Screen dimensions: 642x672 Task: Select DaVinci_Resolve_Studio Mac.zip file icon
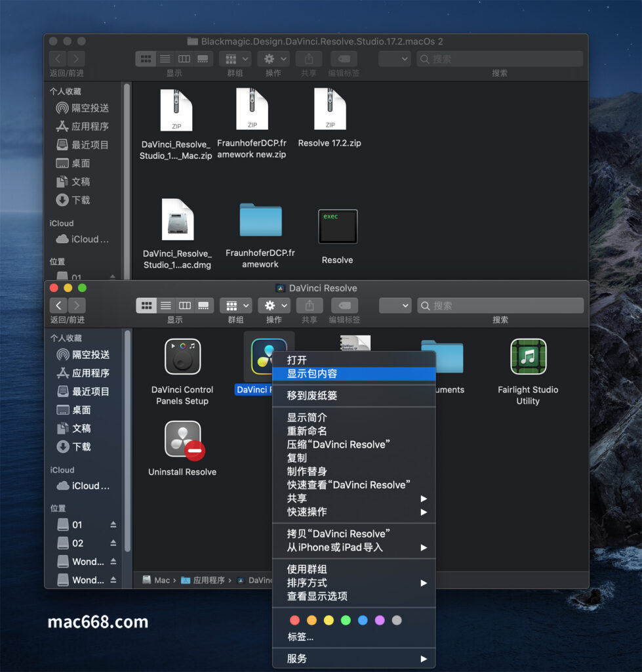coord(176,110)
